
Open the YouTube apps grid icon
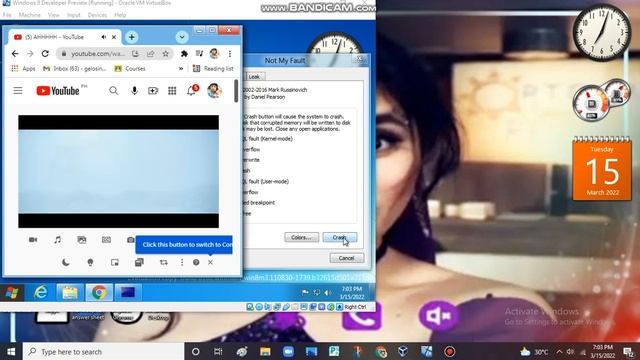(172, 91)
